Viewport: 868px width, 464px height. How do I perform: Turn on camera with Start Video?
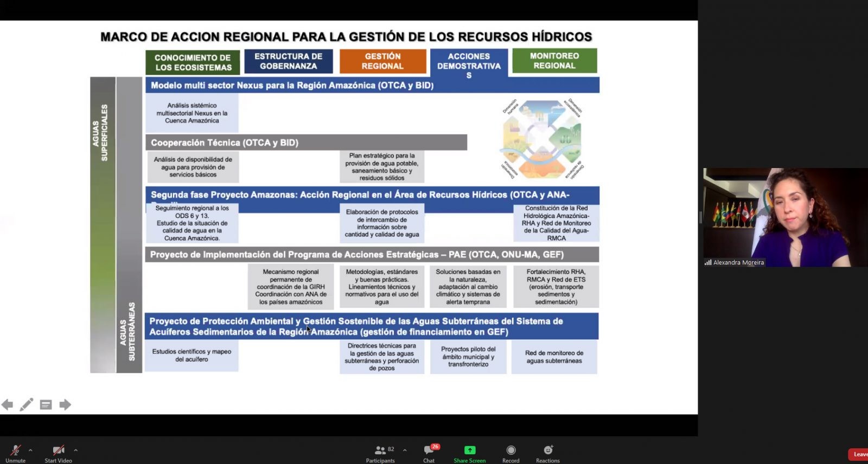tap(58, 450)
